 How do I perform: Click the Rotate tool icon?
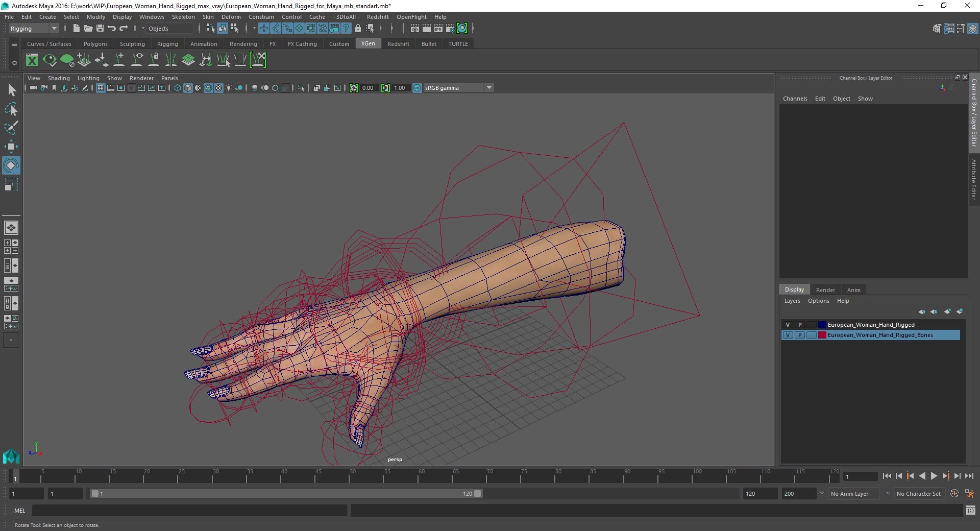click(x=11, y=165)
